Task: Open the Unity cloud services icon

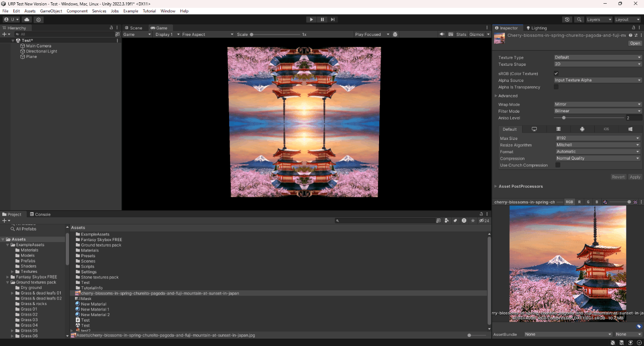Action: point(27,19)
